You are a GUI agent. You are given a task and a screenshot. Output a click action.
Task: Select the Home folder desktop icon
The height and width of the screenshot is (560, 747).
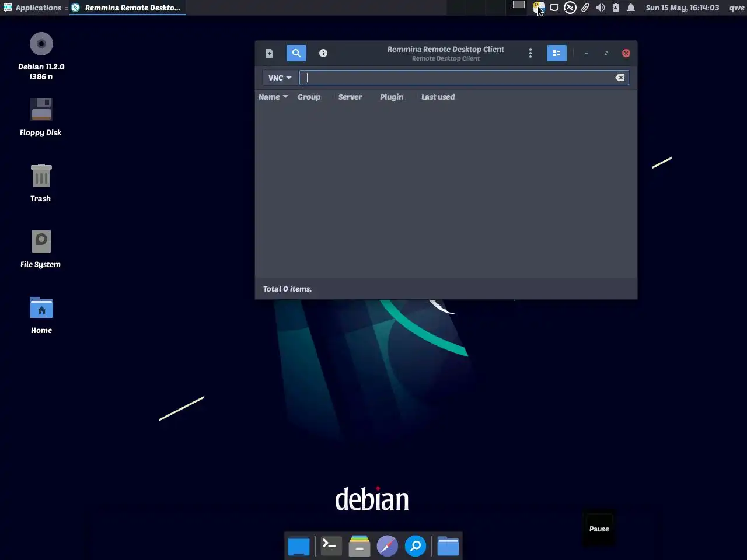pyautogui.click(x=41, y=315)
